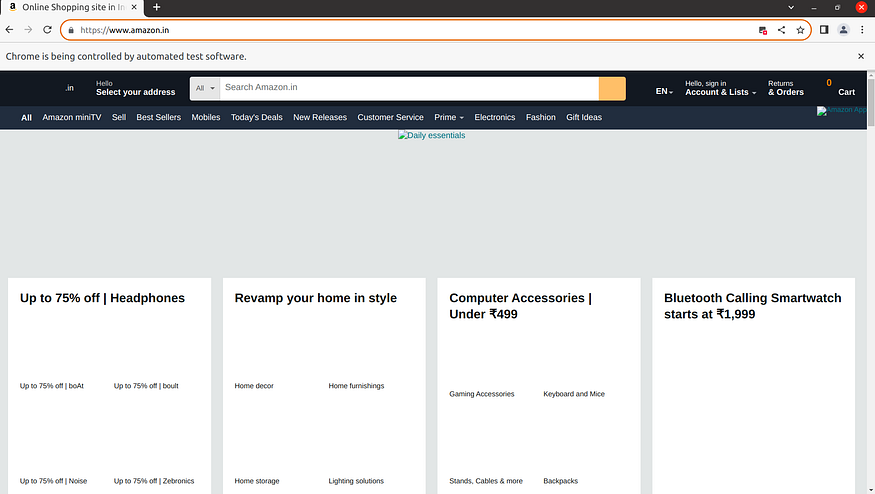This screenshot has width=875, height=494.
Task: Open Gaming Accessories
Action: (x=482, y=394)
